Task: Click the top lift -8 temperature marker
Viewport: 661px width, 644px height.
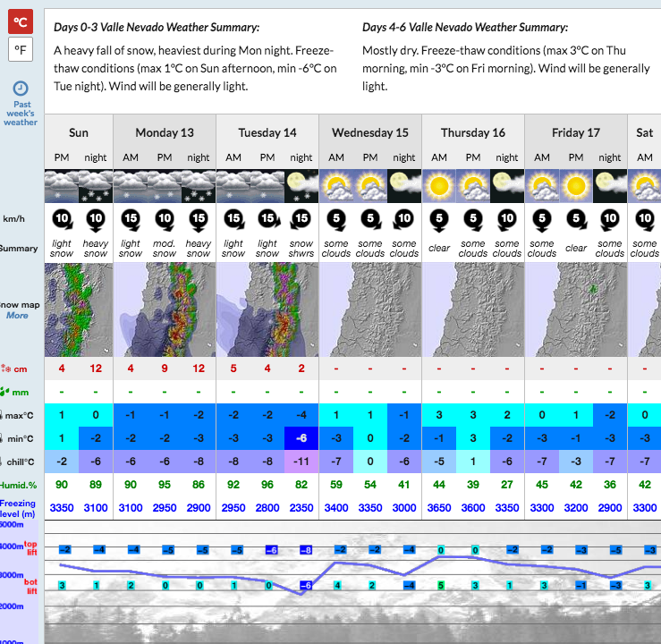Action: click(x=306, y=550)
